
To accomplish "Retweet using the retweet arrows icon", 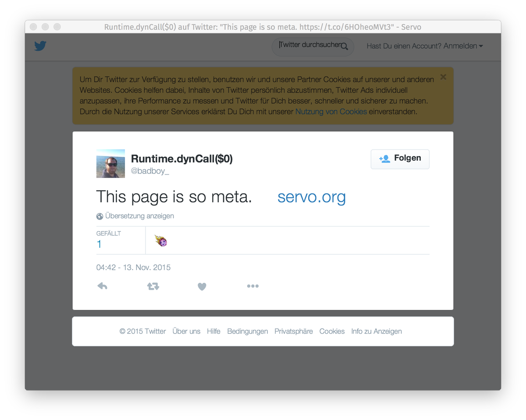I will point(153,286).
